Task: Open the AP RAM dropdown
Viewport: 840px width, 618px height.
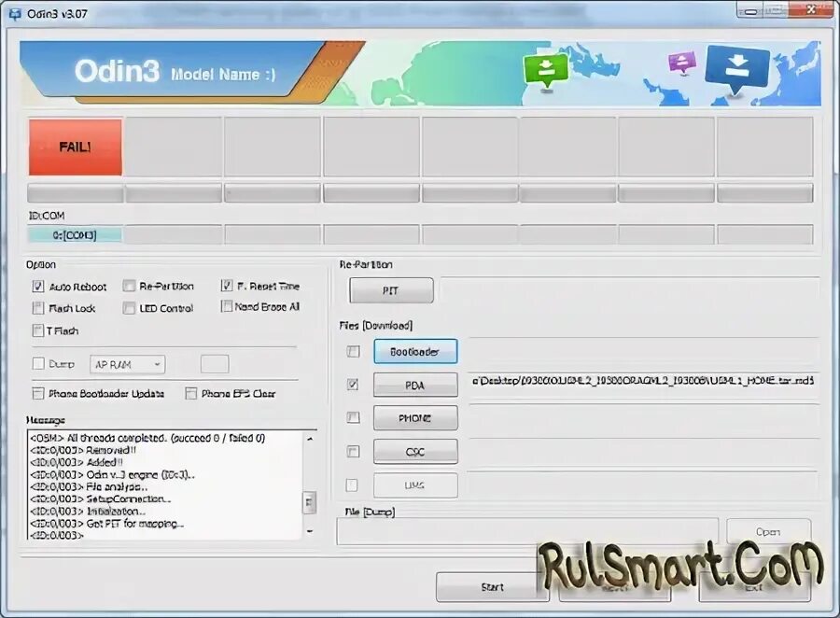Action: pyautogui.click(x=128, y=364)
